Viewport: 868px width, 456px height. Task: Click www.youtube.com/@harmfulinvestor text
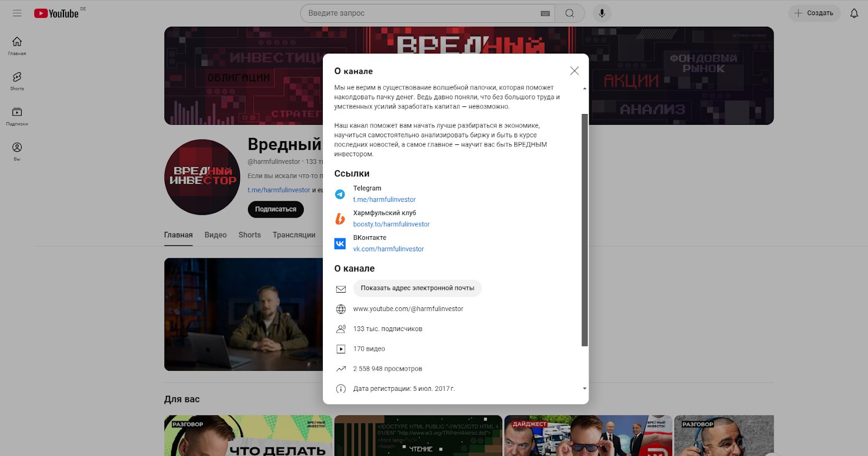click(408, 309)
